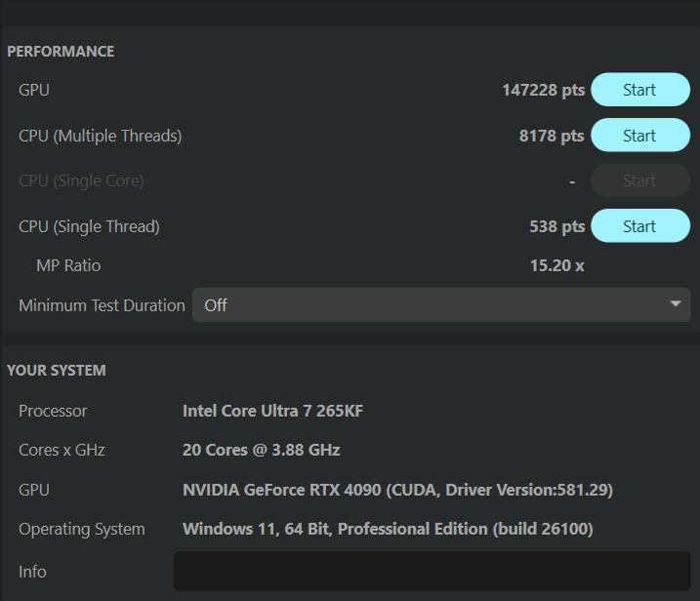Select the GPU score 147228 pts
Image resolution: width=700 pixels, height=601 pixels.
click(543, 90)
